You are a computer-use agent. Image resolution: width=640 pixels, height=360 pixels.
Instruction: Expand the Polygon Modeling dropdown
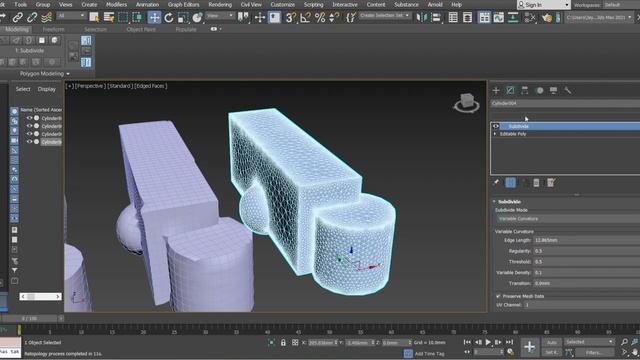(x=45, y=74)
